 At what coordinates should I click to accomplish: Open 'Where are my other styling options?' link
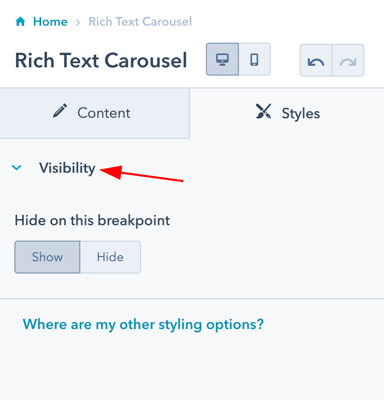[143, 324]
